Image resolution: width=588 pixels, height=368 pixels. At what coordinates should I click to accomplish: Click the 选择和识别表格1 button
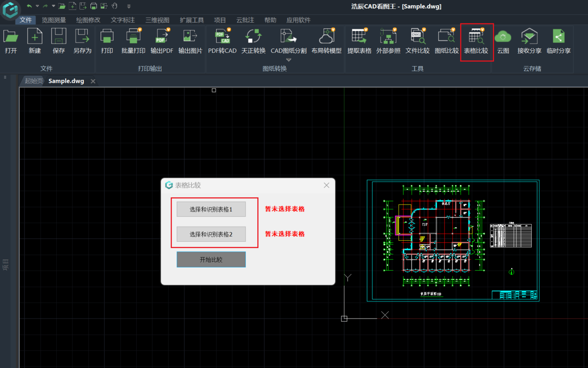211,209
